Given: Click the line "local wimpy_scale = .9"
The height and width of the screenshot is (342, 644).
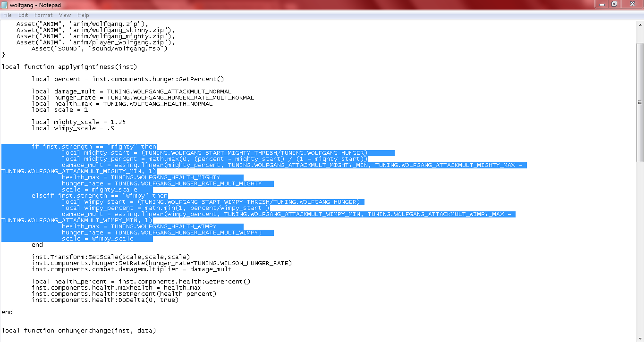Looking at the screenshot, I should click(73, 128).
